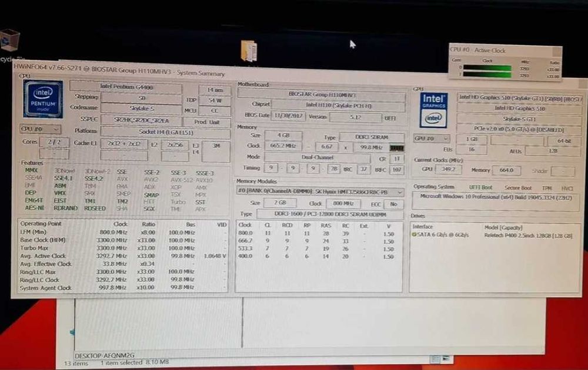Click the L3 cache 3M field
The image size is (588, 370).
[x=216, y=150]
